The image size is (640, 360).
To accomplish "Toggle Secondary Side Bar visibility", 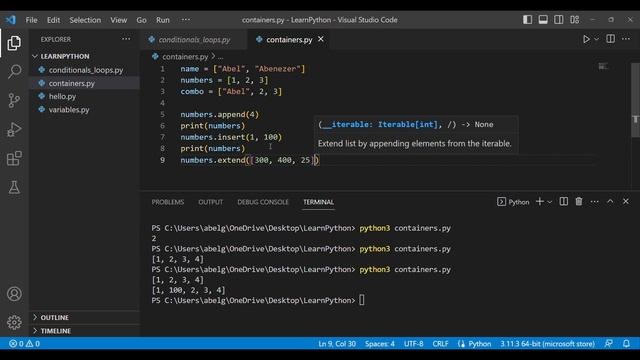I will click(559, 20).
